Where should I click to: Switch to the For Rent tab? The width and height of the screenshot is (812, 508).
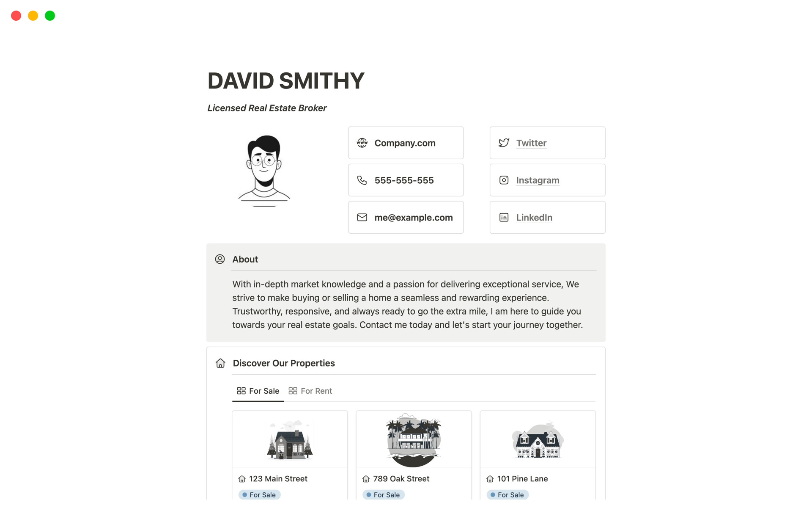click(x=310, y=391)
